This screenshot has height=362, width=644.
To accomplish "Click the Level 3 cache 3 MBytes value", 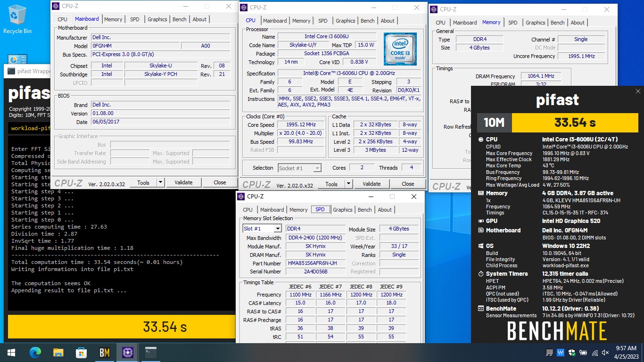I will [375, 150].
